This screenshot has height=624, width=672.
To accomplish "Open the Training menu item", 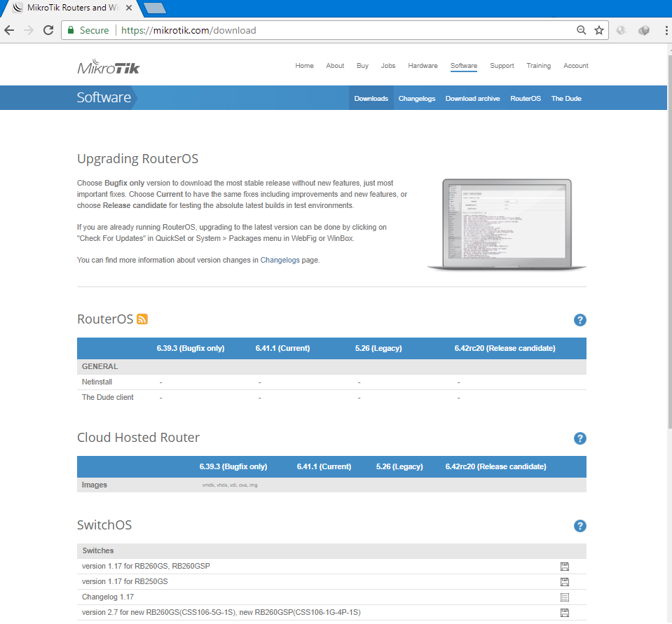I will (x=539, y=66).
